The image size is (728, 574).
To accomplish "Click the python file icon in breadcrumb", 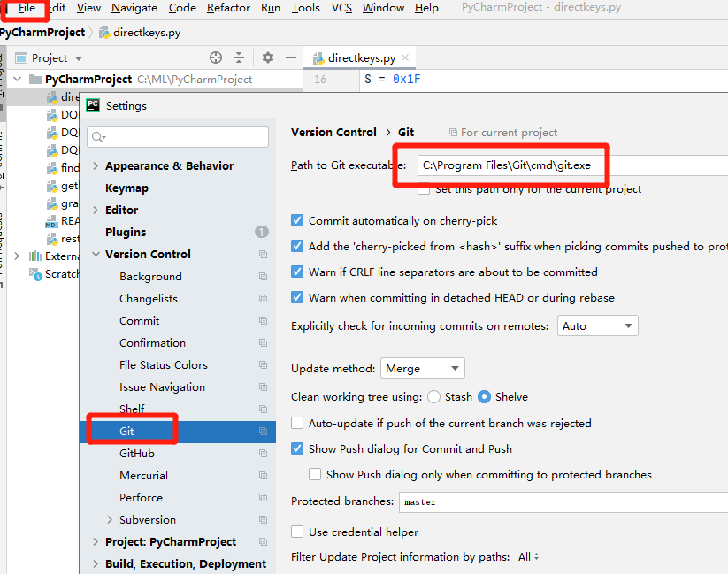I will coord(105,33).
